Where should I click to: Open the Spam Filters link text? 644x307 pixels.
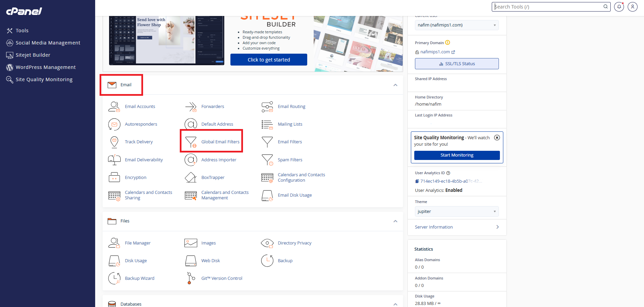coord(290,160)
